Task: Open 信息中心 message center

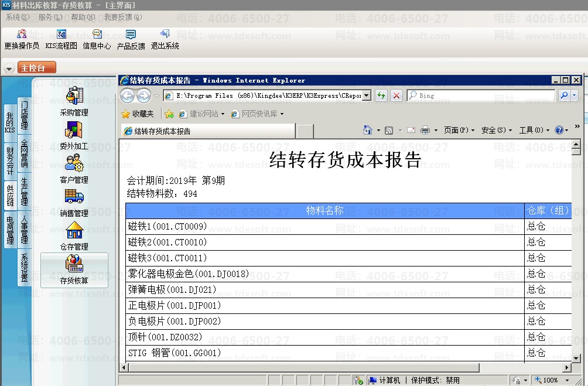Action: (x=97, y=39)
